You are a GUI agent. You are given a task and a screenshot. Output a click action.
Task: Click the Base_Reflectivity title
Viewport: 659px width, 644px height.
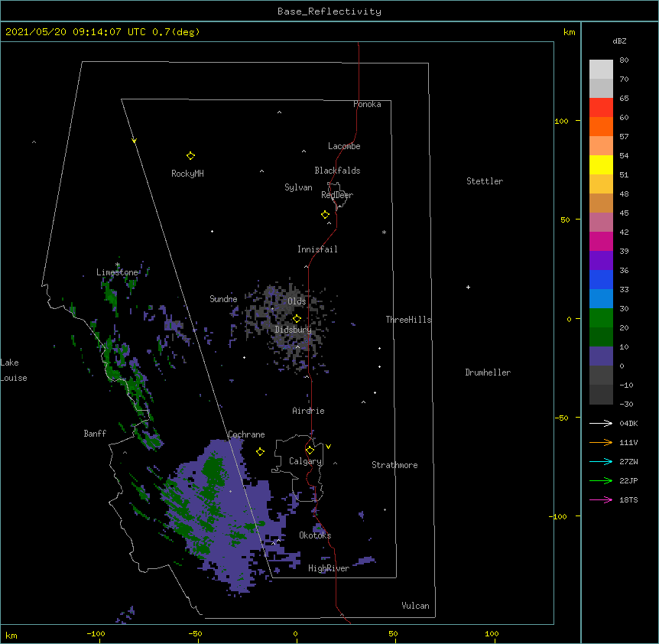coord(329,11)
